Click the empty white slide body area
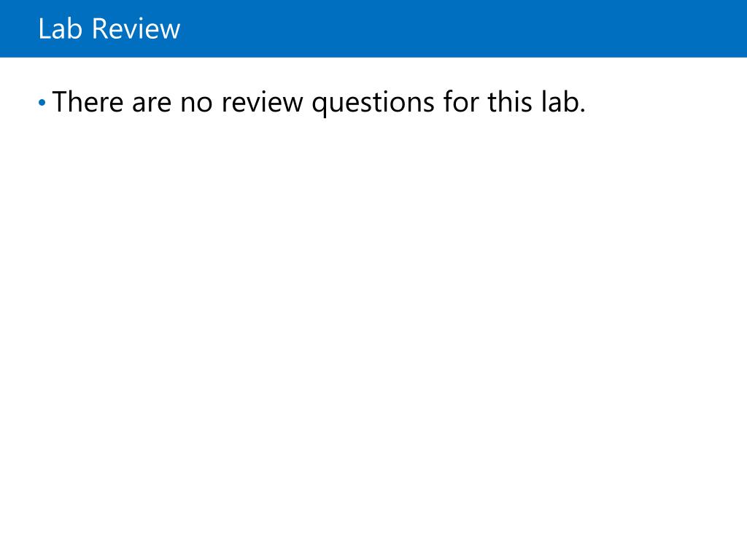Image resolution: width=747 pixels, height=560 pixels. pos(373,333)
